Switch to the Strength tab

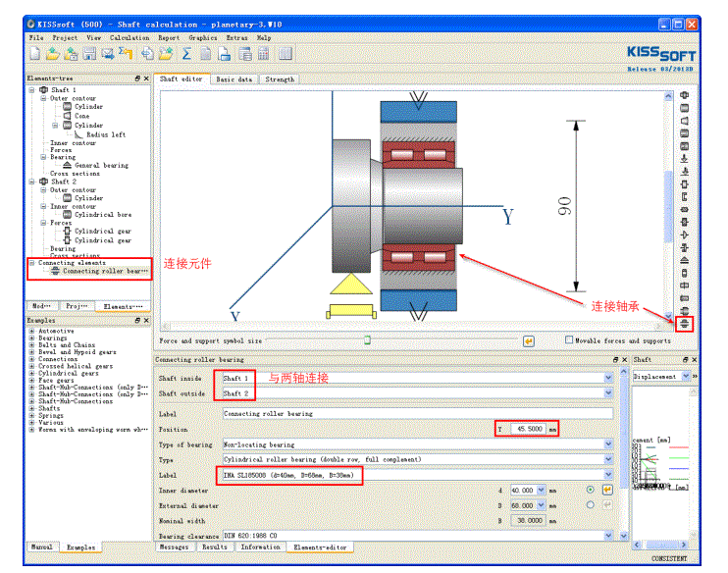pyautogui.click(x=280, y=79)
